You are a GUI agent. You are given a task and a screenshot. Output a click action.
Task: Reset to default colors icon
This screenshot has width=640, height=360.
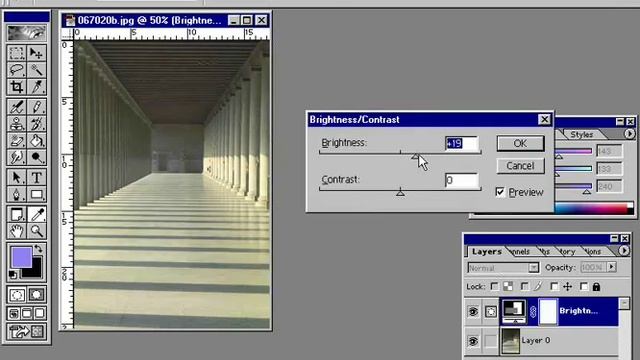[13, 275]
